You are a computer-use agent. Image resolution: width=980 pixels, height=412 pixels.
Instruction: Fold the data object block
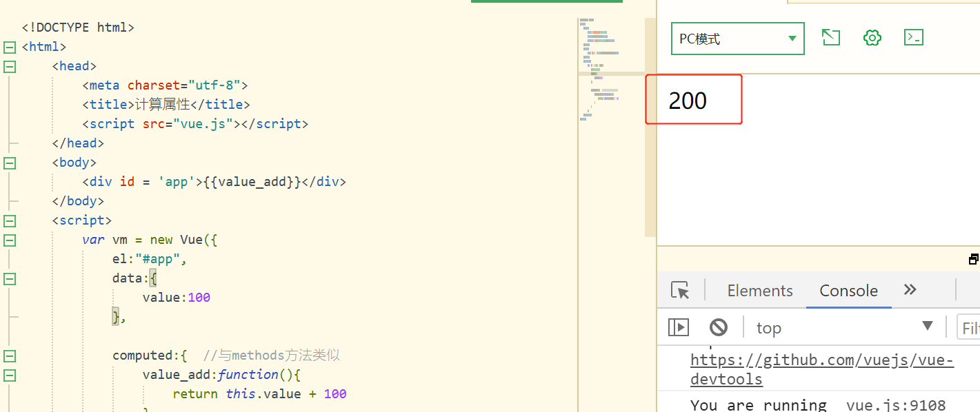[x=9, y=278]
